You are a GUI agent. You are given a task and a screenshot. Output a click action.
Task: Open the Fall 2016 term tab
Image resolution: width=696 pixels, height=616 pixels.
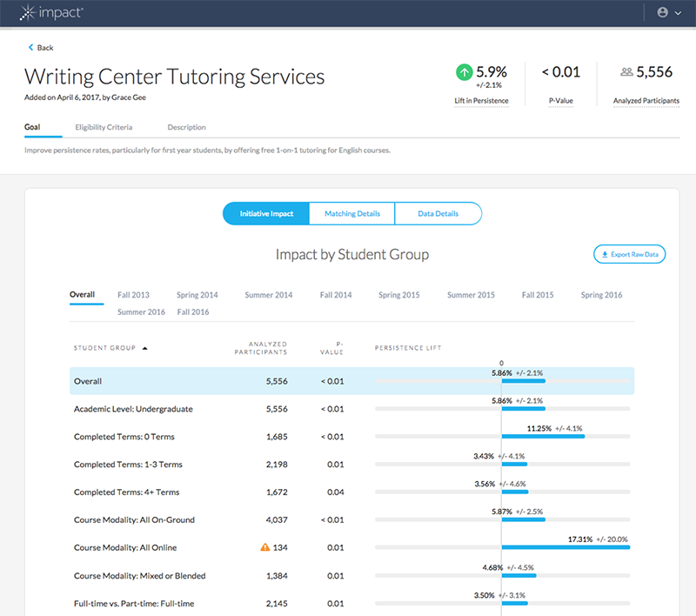193,312
